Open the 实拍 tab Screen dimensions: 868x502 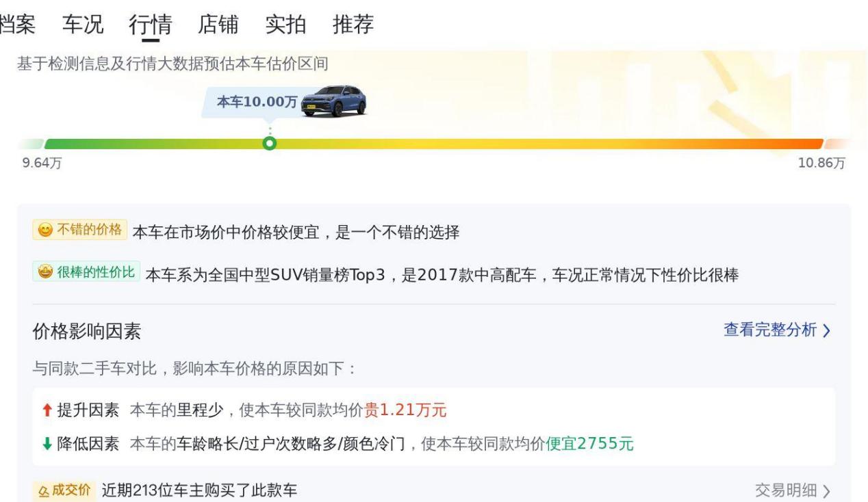(x=285, y=25)
